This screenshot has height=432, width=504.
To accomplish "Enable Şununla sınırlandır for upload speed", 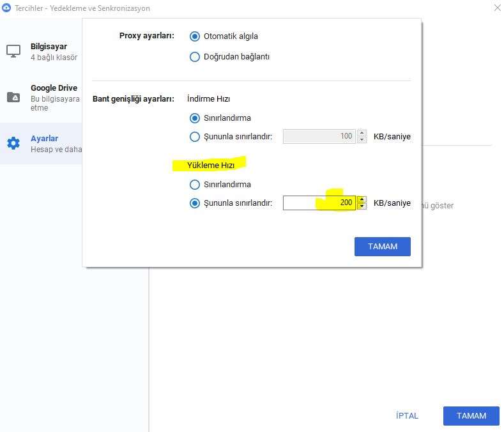I will 195,203.
